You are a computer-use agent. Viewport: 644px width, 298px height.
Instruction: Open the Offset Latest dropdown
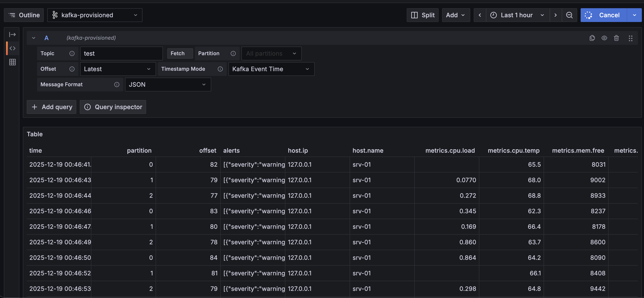[x=118, y=69]
